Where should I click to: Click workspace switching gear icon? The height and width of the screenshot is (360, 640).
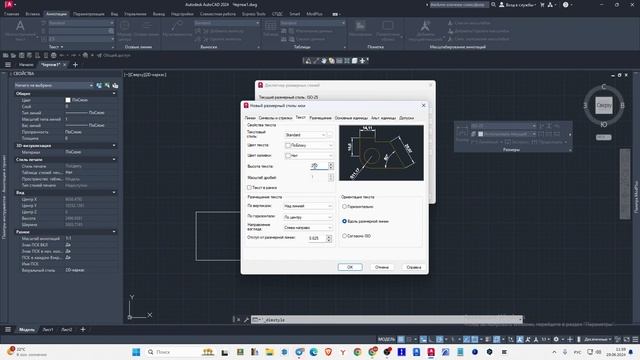point(556,339)
